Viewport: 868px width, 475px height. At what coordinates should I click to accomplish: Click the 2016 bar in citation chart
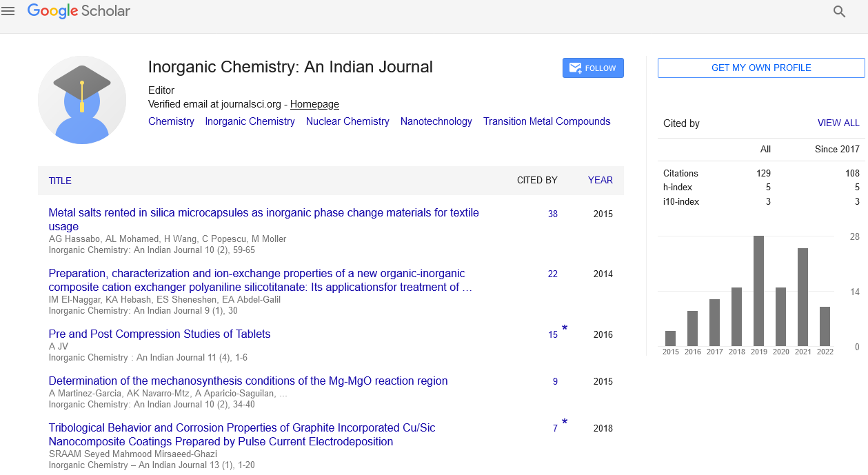tap(692, 328)
